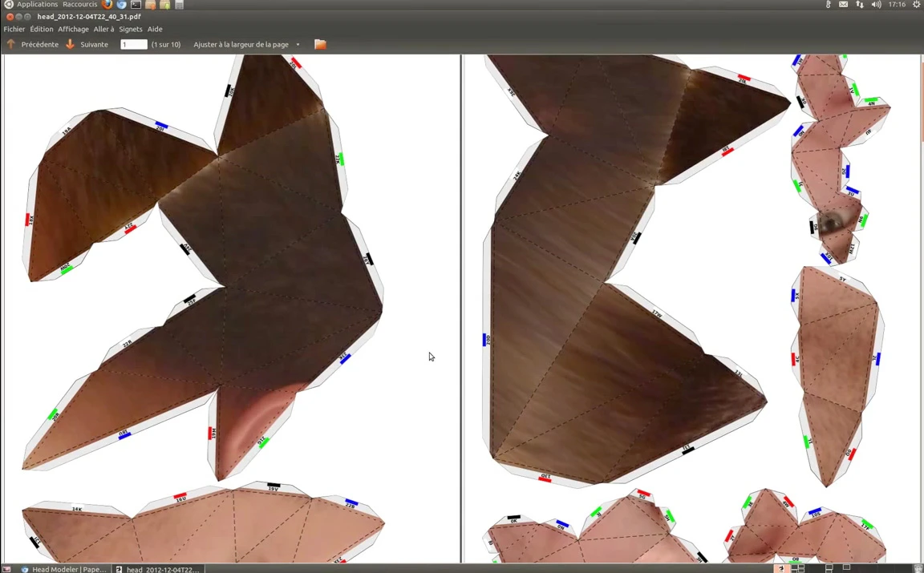The image size is (924, 573).
Task: Open the sound volume indicator
Action: pyautogui.click(x=876, y=4)
